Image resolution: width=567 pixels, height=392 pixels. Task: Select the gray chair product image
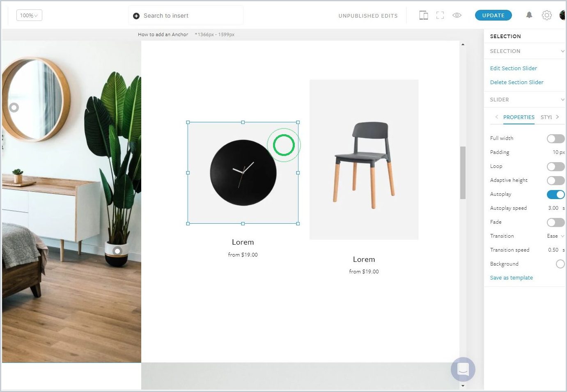[364, 160]
